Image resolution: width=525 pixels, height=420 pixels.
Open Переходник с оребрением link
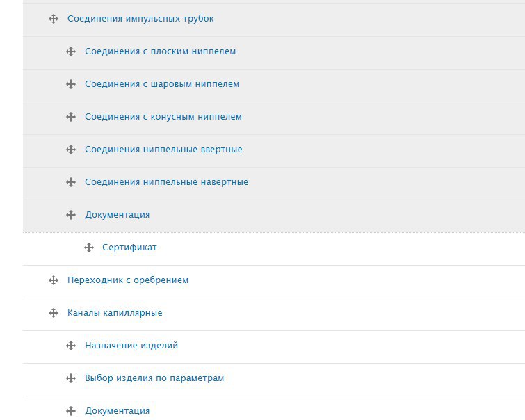tap(128, 280)
